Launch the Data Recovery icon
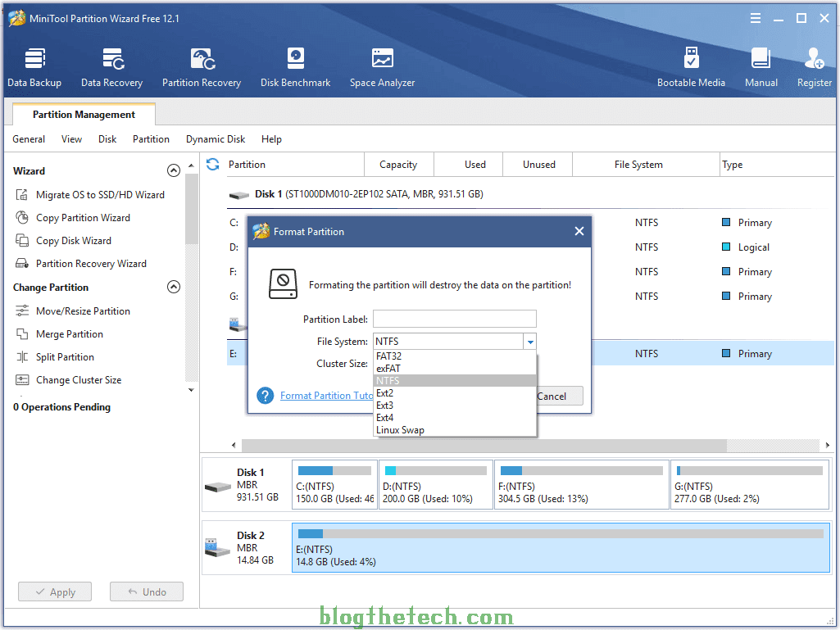Screen dimensions: 840x630 (111, 67)
